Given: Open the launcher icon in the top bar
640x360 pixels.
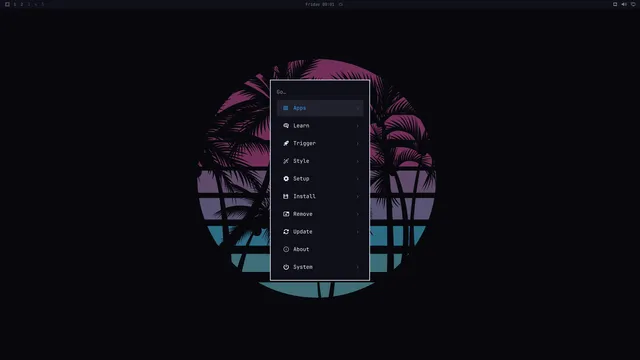Looking at the screenshot, I should (7, 4).
